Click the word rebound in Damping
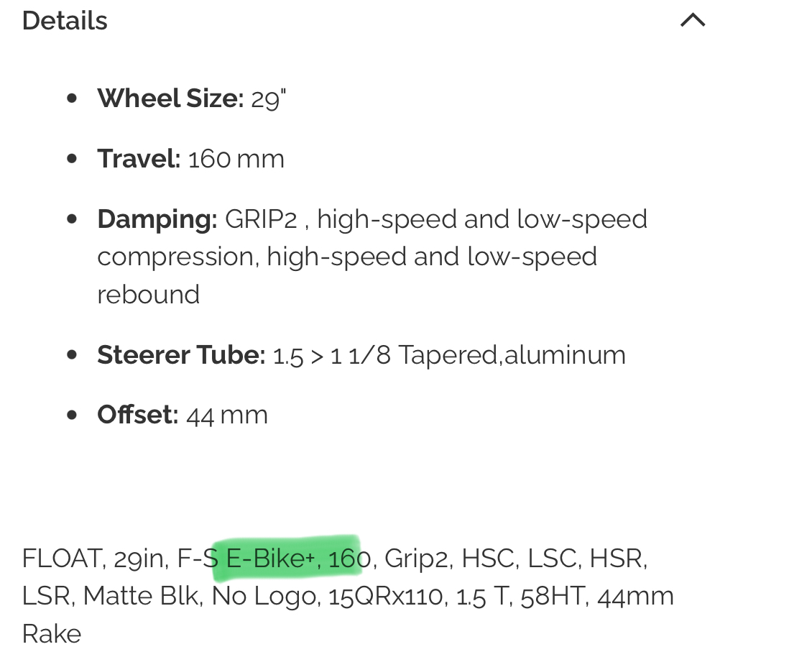The image size is (812, 652). coord(148,294)
